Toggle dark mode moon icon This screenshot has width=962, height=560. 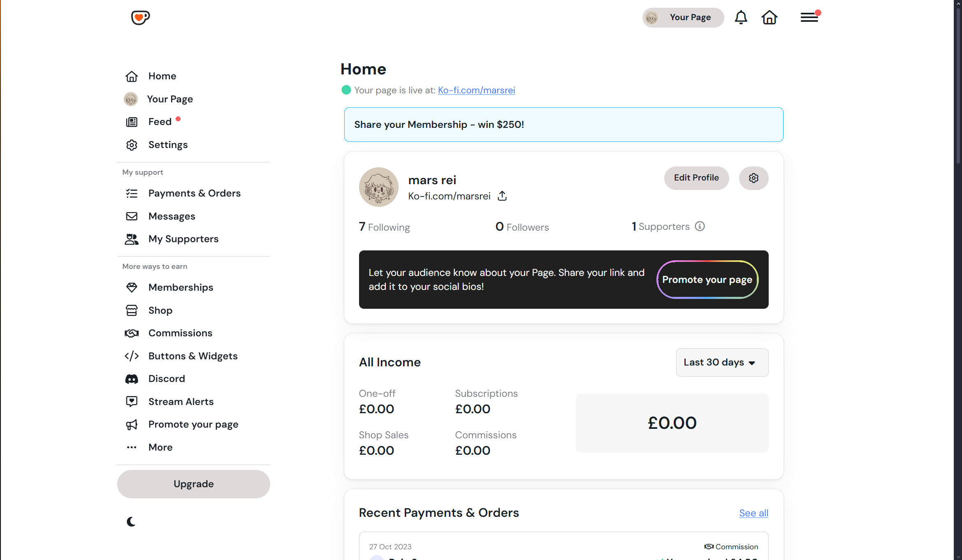point(131,522)
